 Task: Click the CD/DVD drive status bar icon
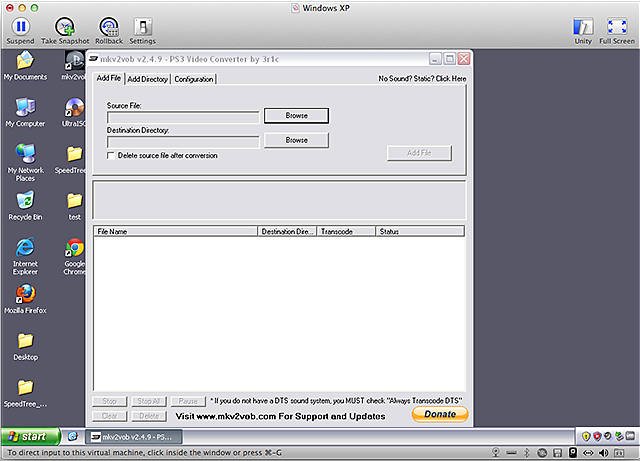coord(542,452)
